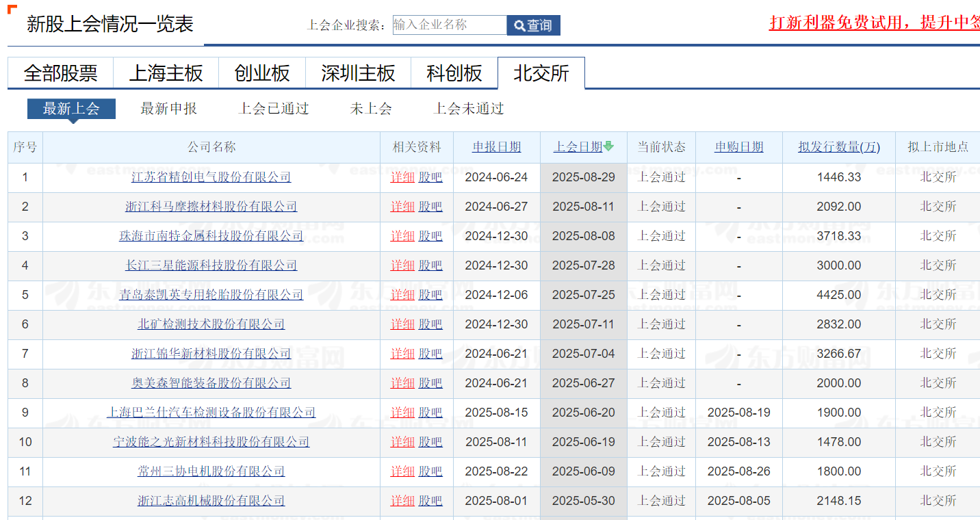Open 详细 for 浙江科马摩擦材料 row

pyautogui.click(x=402, y=207)
